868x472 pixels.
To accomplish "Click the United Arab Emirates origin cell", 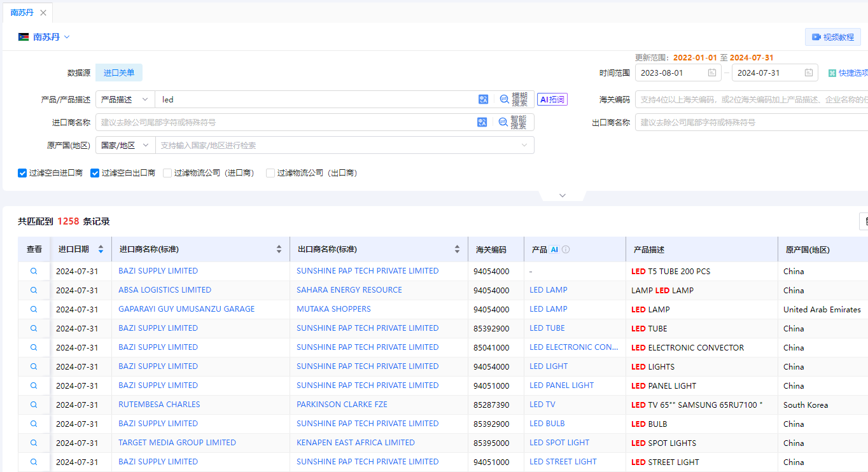I will (x=822, y=309).
